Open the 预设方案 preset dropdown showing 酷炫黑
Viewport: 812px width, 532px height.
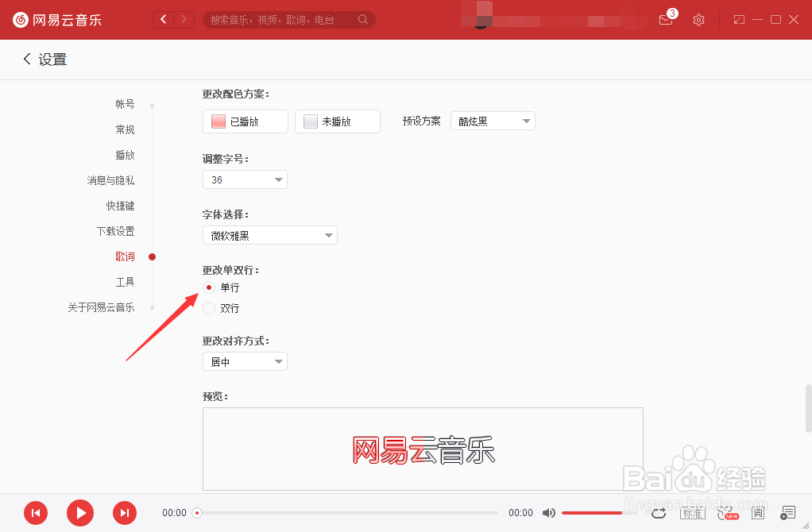pos(493,121)
